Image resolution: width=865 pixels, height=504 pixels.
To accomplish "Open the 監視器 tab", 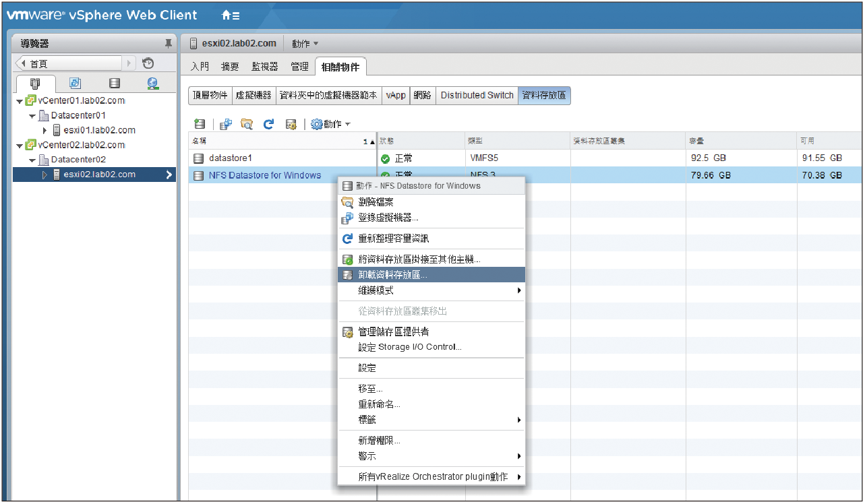I will point(265,67).
